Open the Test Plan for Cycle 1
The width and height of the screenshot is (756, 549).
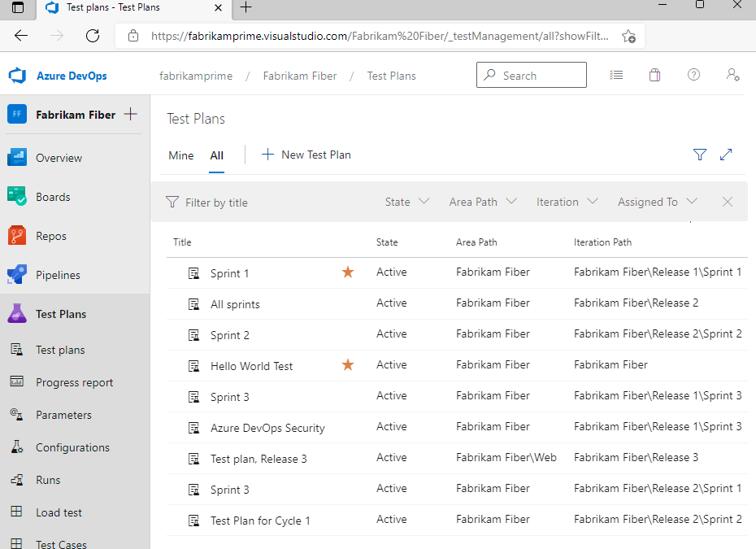pyautogui.click(x=260, y=521)
